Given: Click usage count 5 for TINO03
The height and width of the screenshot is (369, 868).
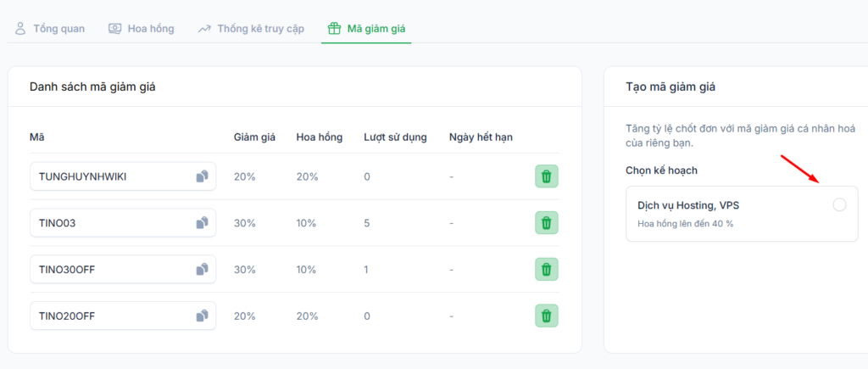Looking at the screenshot, I should tap(367, 223).
